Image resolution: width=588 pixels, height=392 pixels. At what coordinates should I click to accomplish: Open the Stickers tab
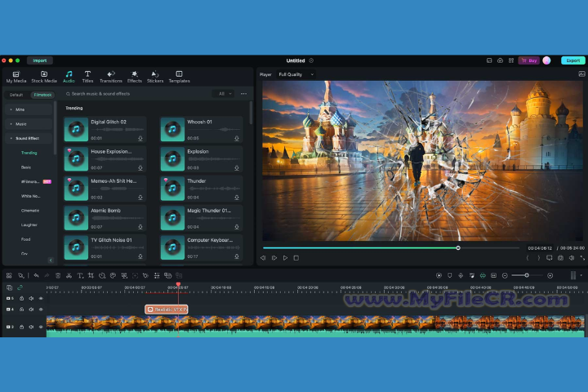(x=155, y=77)
